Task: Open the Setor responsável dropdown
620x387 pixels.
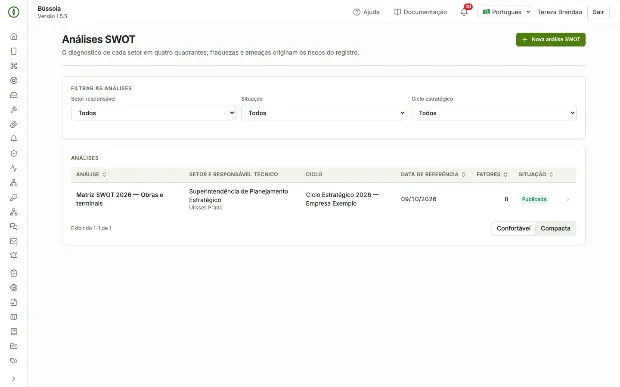Action: click(153, 113)
